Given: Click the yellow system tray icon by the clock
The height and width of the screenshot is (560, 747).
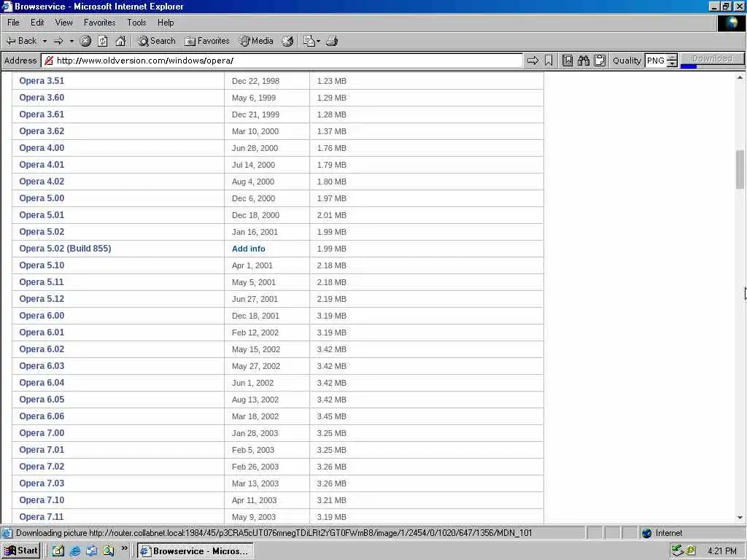Looking at the screenshot, I should tap(691, 551).
